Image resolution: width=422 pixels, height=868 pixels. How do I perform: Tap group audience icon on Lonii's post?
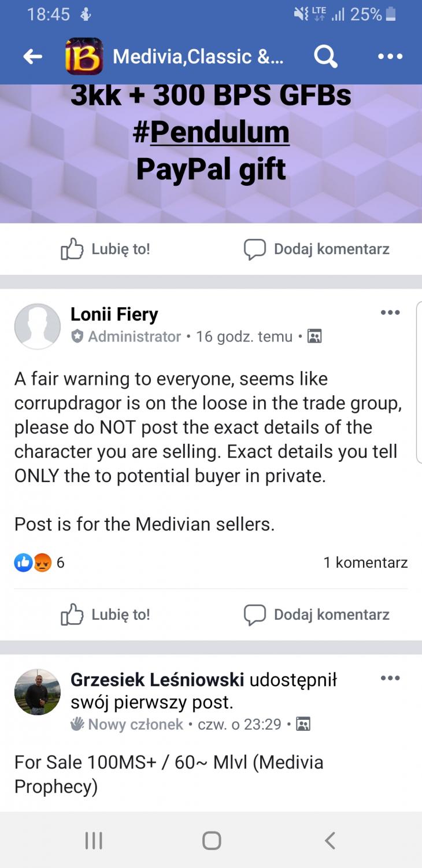pyautogui.click(x=314, y=336)
